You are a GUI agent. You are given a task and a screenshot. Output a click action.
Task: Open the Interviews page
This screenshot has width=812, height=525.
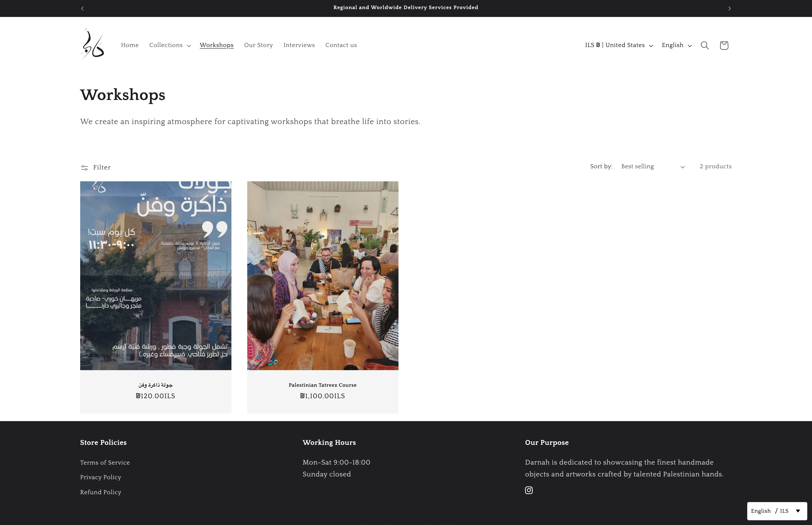coord(299,45)
